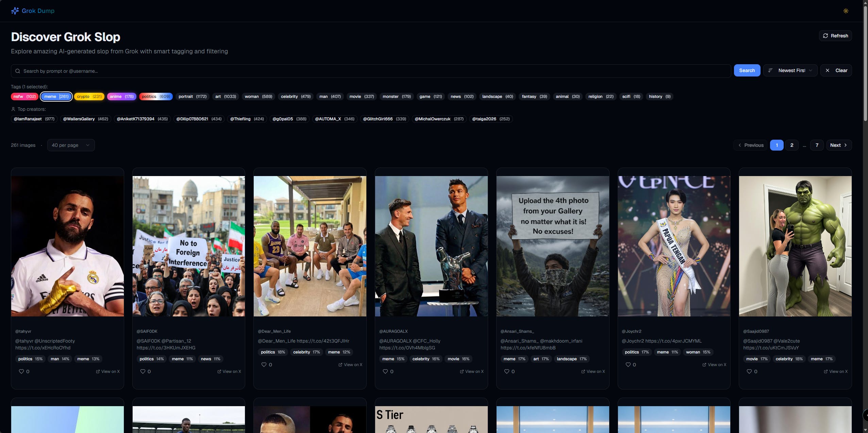Click the Refresh button
Screen dimensions: 868x433
pyautogui.click(x=835, y=36)
